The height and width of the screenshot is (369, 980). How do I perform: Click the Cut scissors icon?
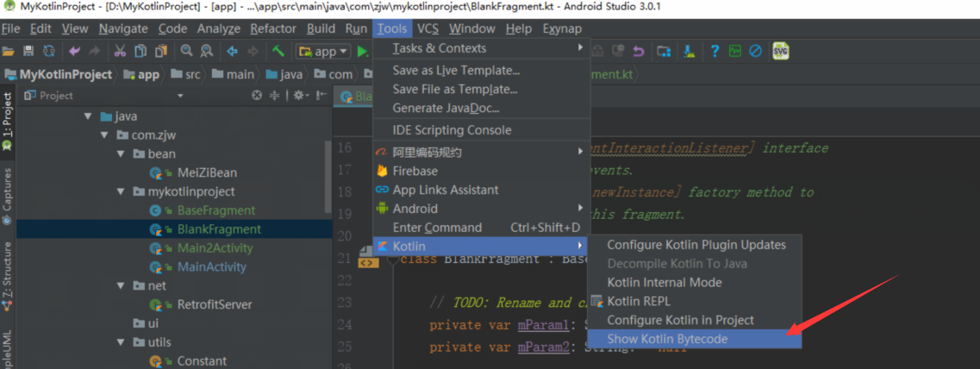coord(120,52)
